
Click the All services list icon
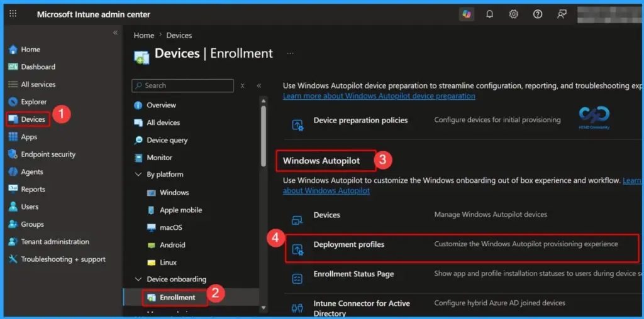point(13,84)
